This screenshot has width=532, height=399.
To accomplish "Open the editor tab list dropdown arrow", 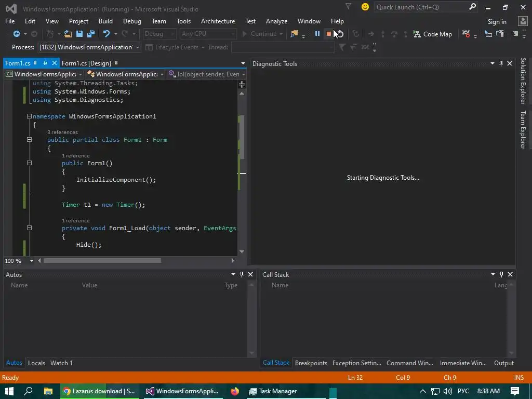I will (x=243, y=63).
